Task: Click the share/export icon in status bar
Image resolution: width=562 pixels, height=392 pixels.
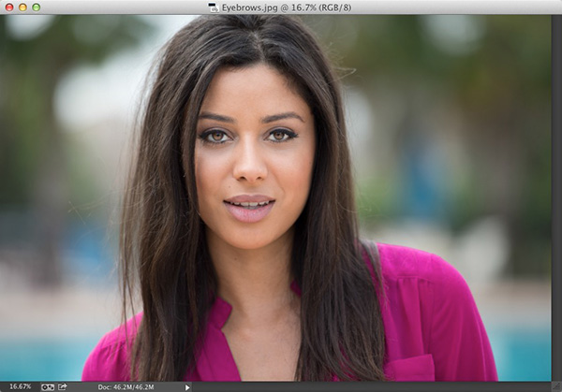Action: click(63, 386)
